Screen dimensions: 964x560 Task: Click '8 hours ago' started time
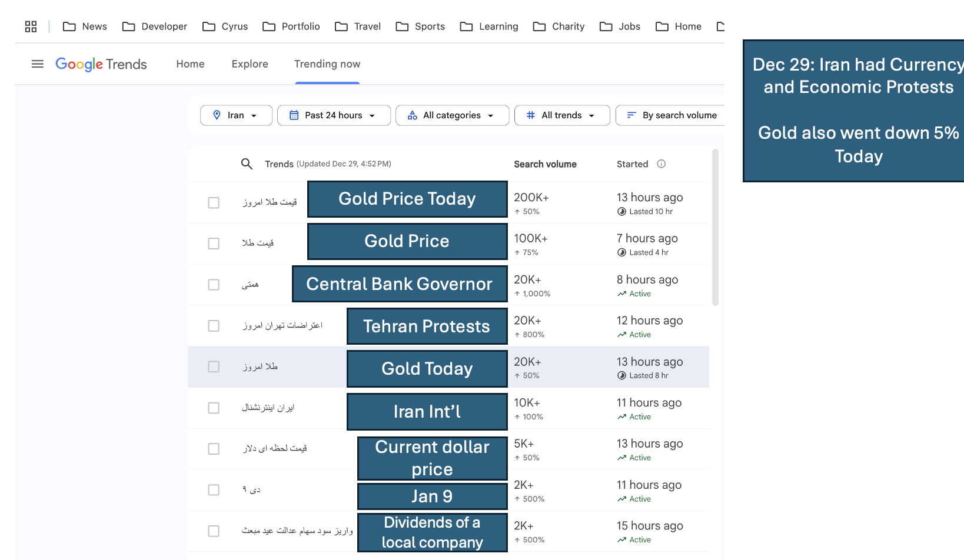(647, 279)
